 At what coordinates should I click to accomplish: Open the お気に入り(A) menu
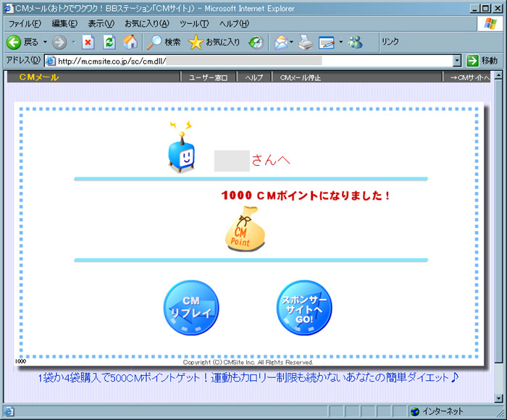click(147, 24)
